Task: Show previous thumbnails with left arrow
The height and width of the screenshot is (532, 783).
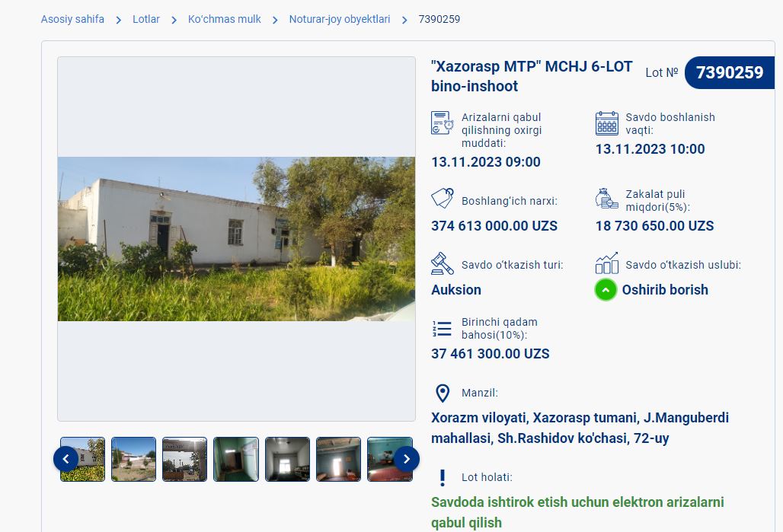Action: pyautogui.click(x=66, y=459)
